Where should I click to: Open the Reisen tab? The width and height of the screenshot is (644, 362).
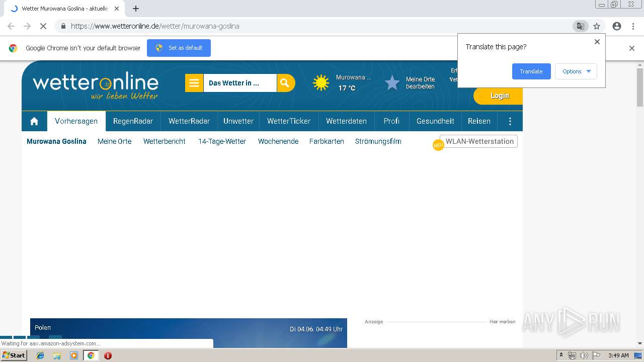click(x=479, y=121)
